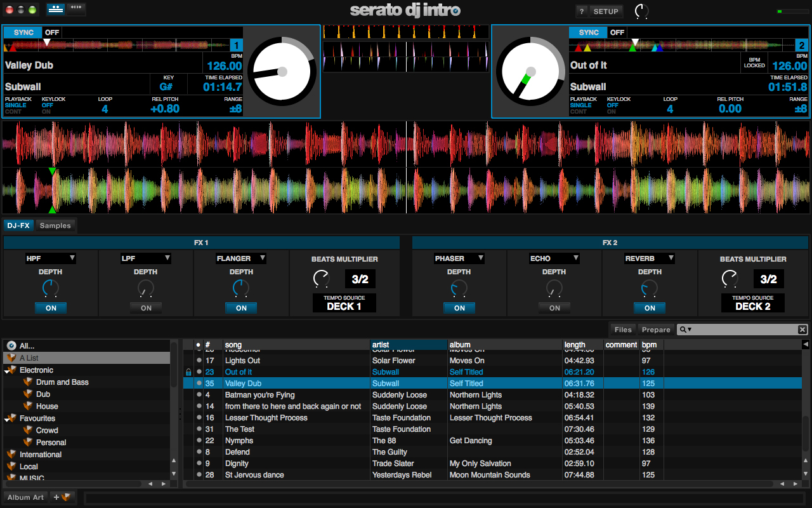The image size is (812, 508).
Task: Open the ECHO effect selector dropdown
Action: tap(554, 258)
